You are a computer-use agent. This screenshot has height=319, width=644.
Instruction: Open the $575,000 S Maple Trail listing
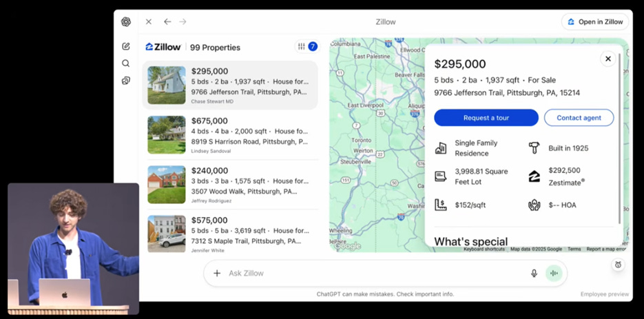(230, 234)
